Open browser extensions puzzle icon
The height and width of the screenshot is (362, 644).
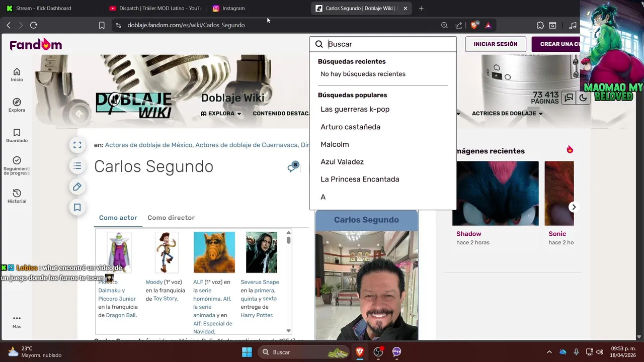pyautogui.click(x=540, y=25)
